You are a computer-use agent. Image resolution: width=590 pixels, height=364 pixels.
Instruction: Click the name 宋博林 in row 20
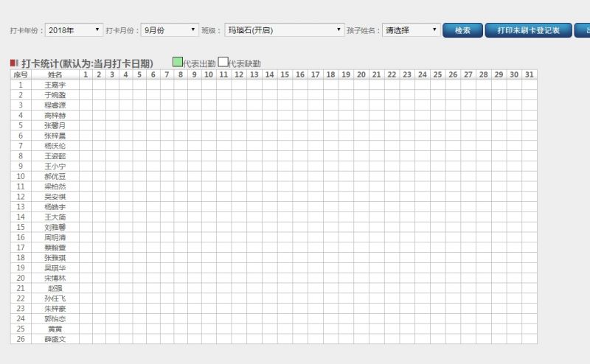pyautogui.click(x=55, y=278)
